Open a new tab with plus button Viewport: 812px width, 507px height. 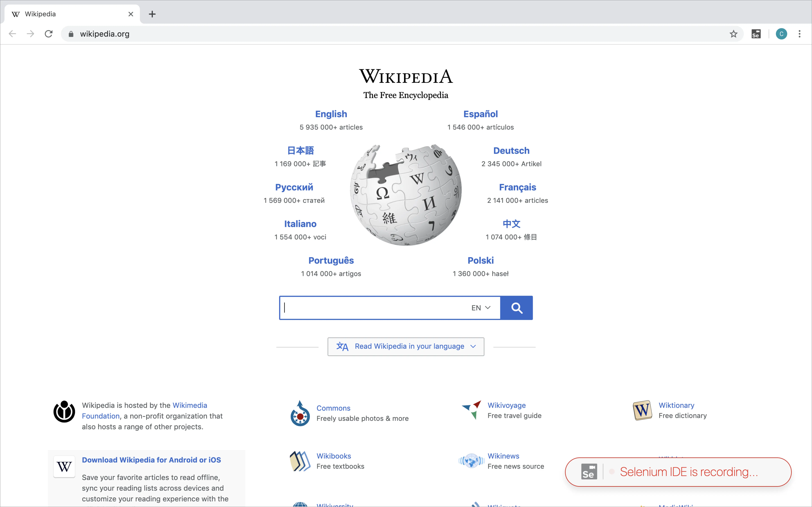pos(152,14)
